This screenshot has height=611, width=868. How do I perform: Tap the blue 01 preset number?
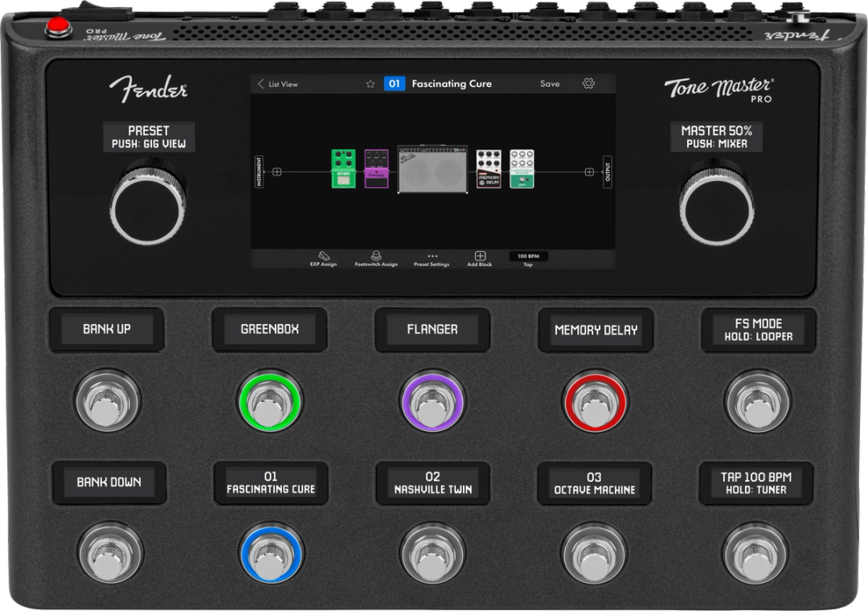tap(394, 84)
